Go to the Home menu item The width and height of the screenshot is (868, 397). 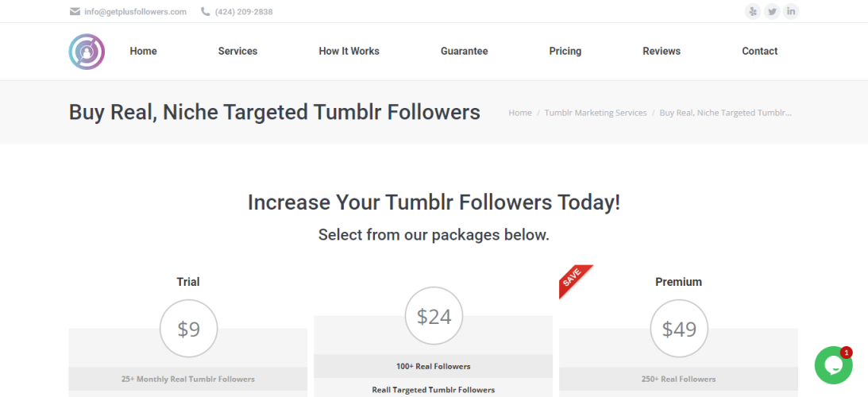click(143, 51)
